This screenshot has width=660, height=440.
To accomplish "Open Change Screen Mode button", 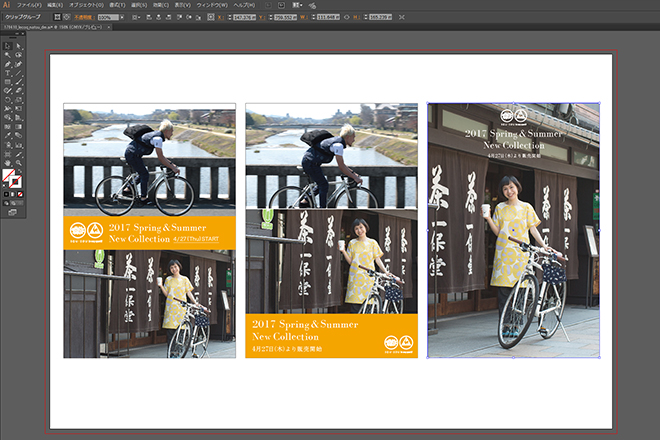I will (13, 212).
